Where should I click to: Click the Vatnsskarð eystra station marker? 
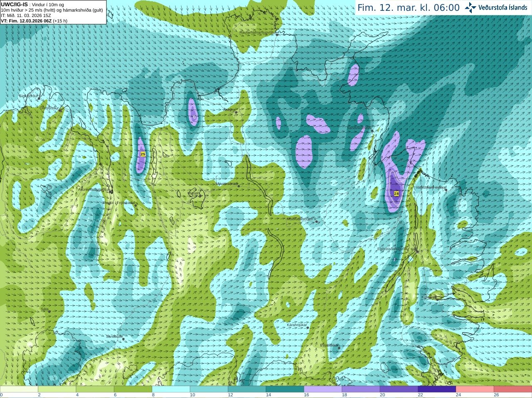tap(446, 190)
